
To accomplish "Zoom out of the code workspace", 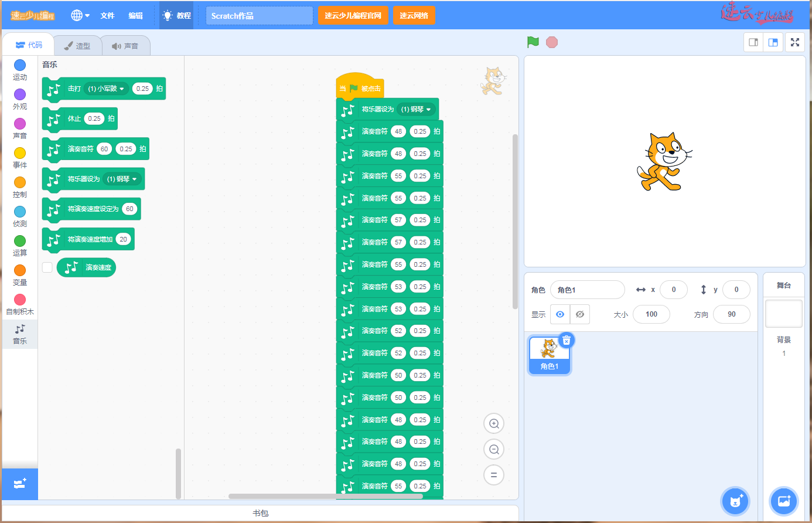I will (x=494, y=450).
